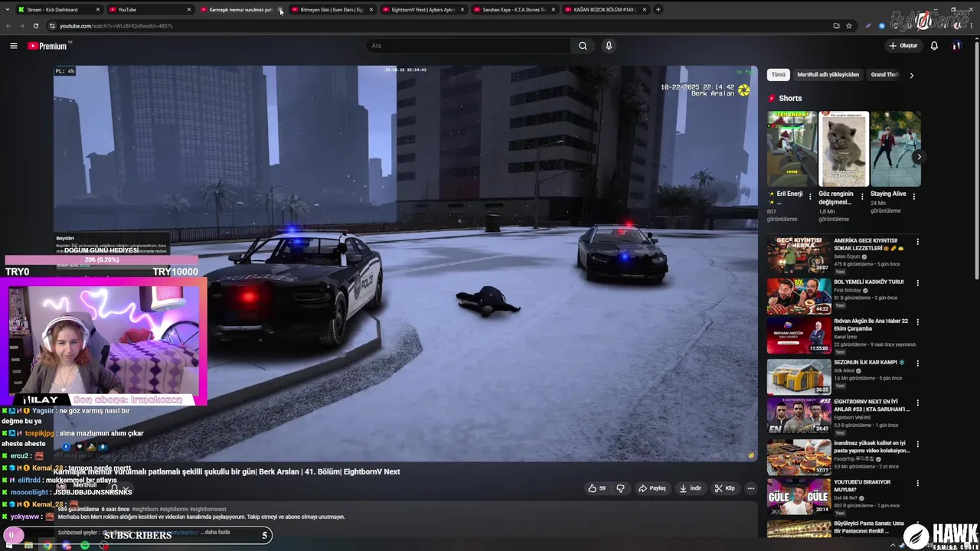
Task: Click the İndir download button
Action: [691, 488]
